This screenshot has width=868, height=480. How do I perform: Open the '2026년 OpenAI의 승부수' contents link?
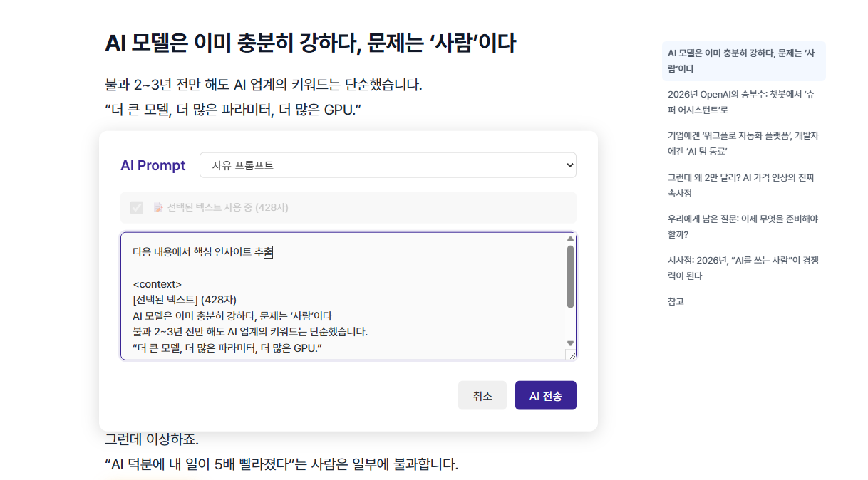(741, 102)
